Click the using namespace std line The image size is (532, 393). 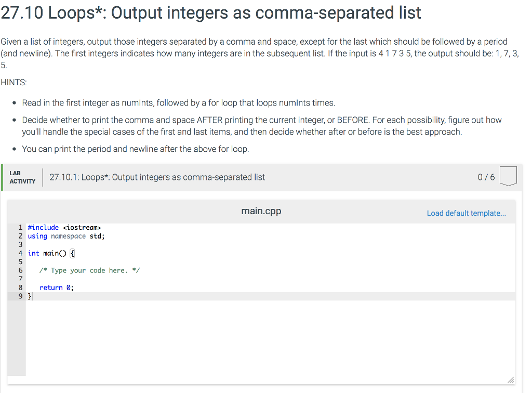pos(65,235)
